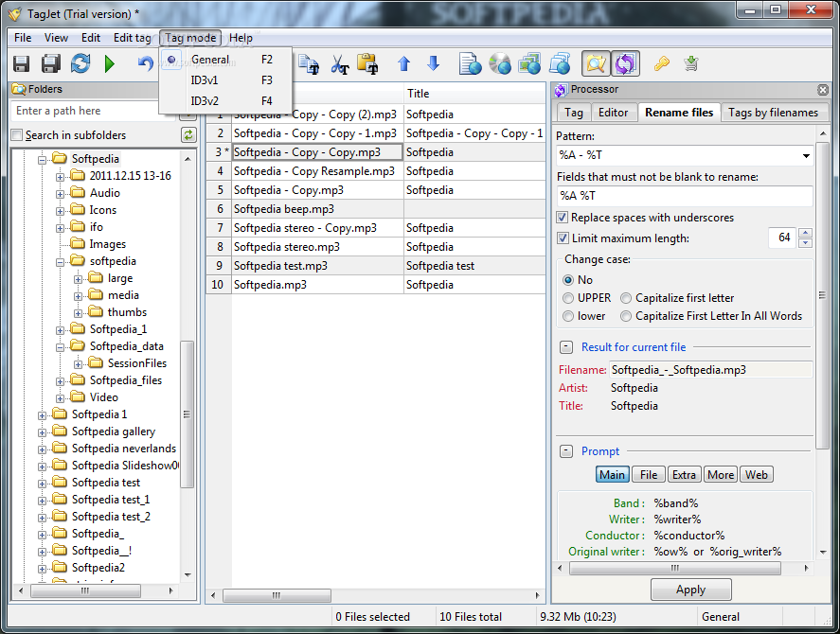Screen dimensions: 840x634
Task: Click the Main prompt button
Action: tap(613, 475)
